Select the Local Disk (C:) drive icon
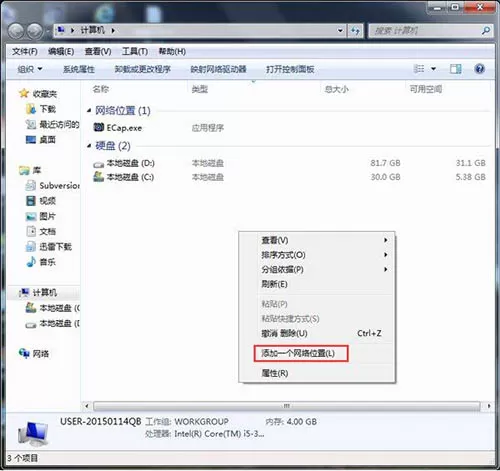 pos(99,177)
